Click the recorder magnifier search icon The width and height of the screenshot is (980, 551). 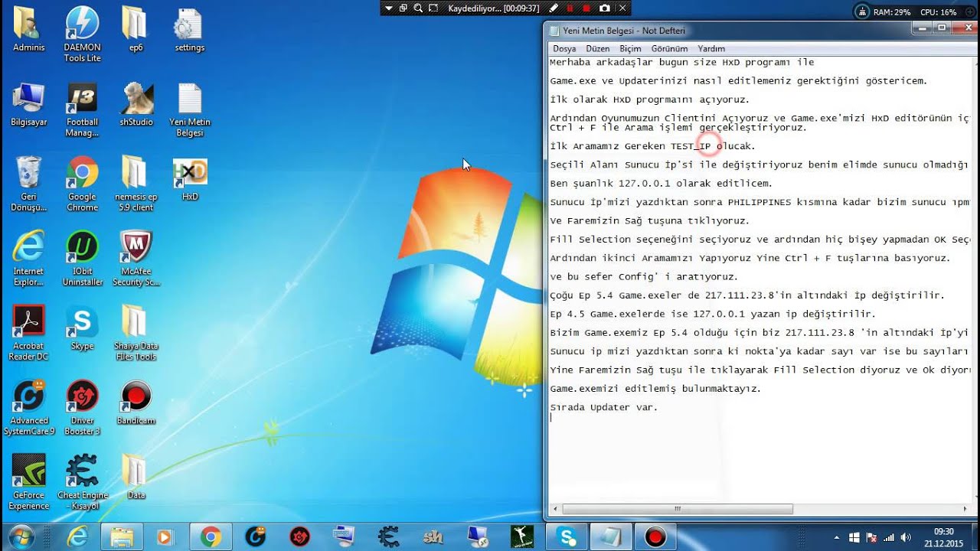pos(418,8)
